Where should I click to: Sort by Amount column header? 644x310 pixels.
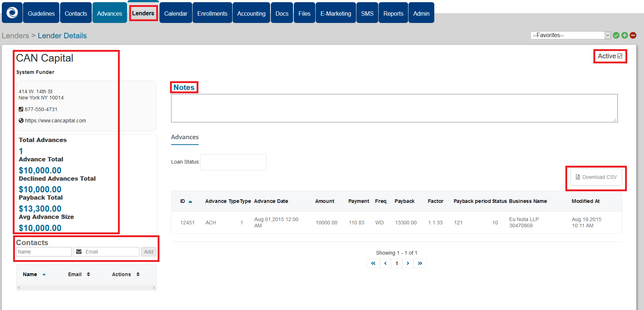point(325,201)
